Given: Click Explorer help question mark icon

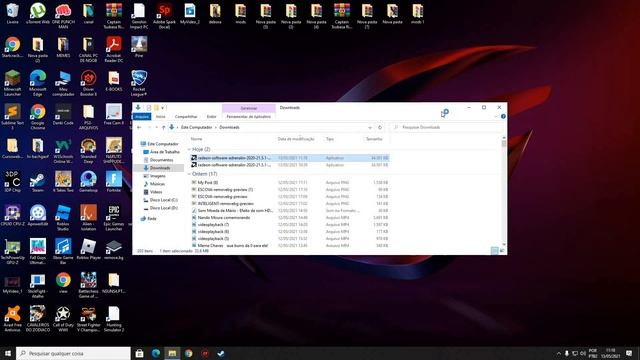Looking at the screenshot, I should tap(503, 117).
